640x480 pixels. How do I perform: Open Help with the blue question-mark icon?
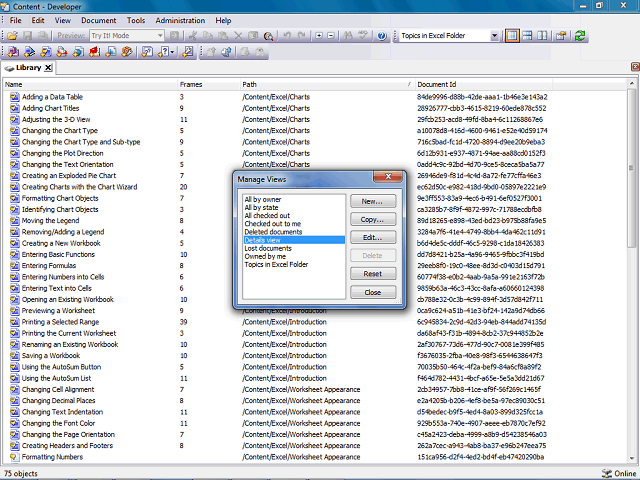click(382, 36)
